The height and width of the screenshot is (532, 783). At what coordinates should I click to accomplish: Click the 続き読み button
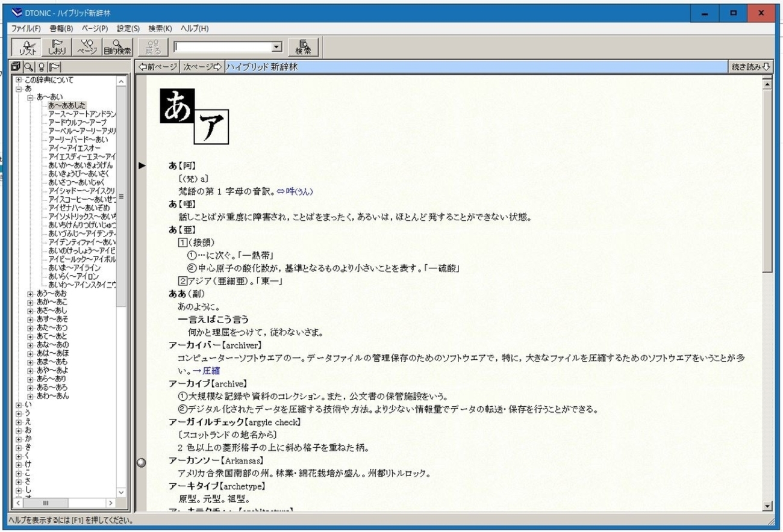750,67
